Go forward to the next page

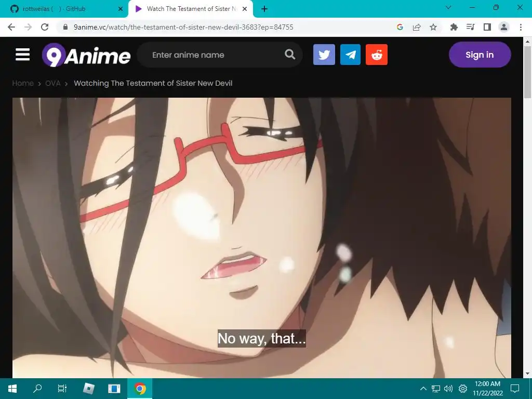[28, 27]
